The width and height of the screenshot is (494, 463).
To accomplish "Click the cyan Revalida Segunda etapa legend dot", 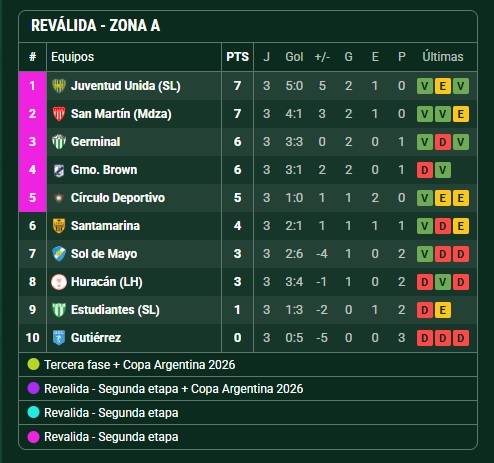I will (33, 412).
